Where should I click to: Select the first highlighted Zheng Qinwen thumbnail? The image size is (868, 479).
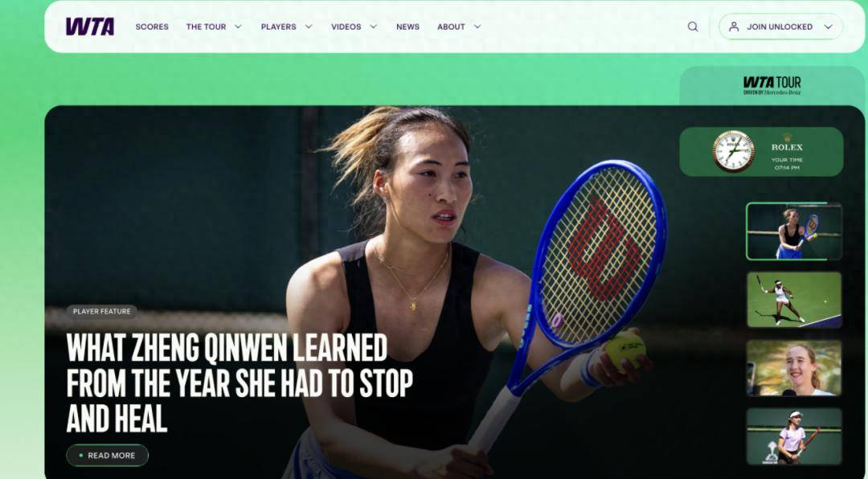point(794,231)
